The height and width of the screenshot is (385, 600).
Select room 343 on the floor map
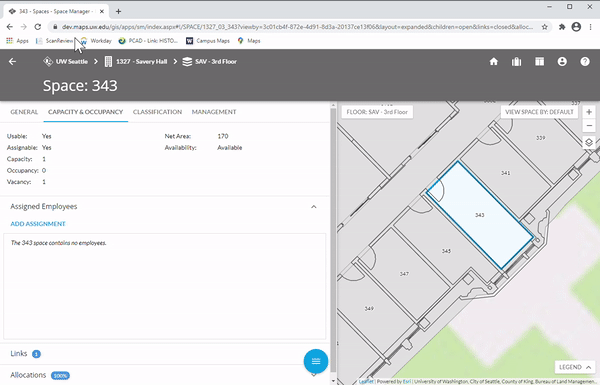click(480, 215)
